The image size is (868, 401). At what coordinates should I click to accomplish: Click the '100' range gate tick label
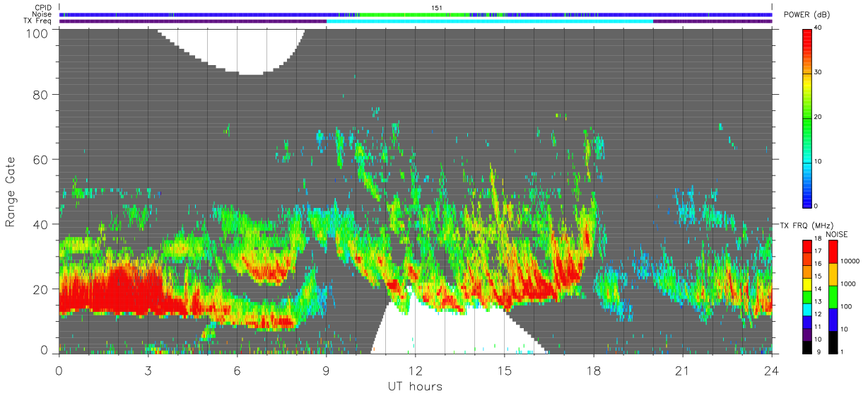[35, 33]
